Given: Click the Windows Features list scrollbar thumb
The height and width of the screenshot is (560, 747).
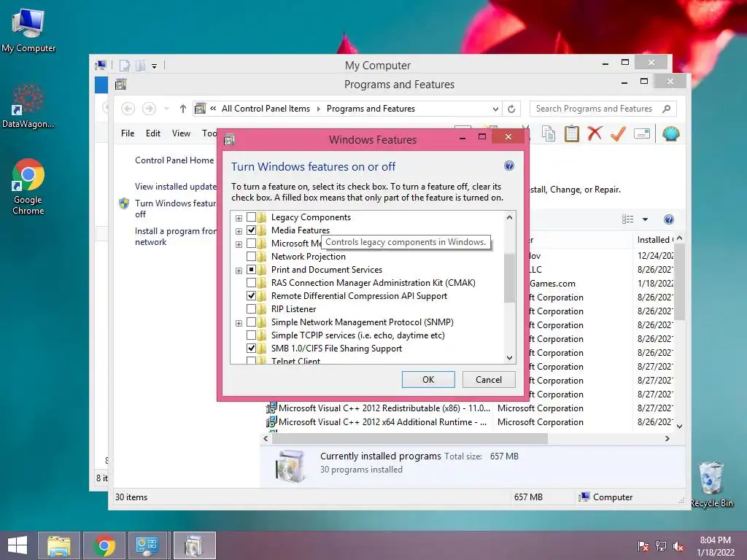Looking at the screenshot, I should (509, 278).
